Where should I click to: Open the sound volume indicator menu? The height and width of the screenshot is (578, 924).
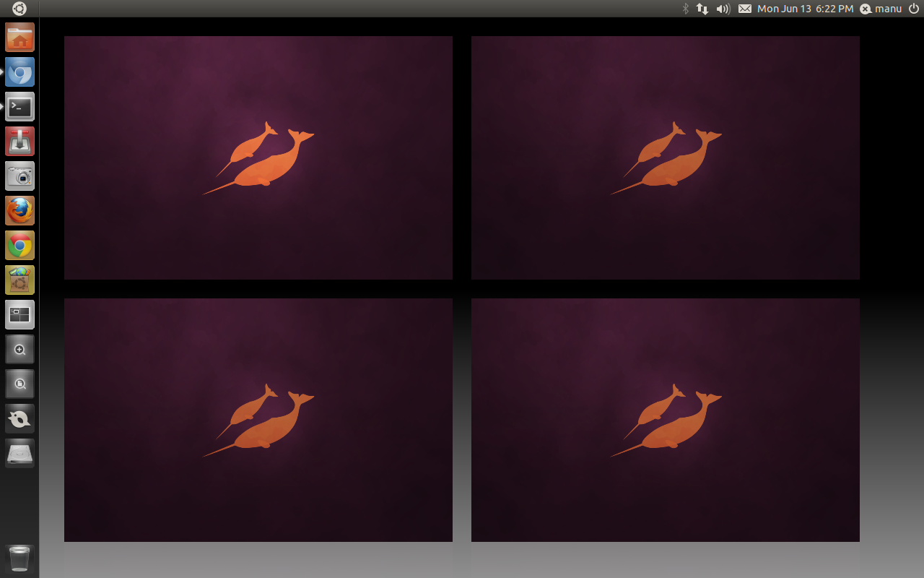723,9
